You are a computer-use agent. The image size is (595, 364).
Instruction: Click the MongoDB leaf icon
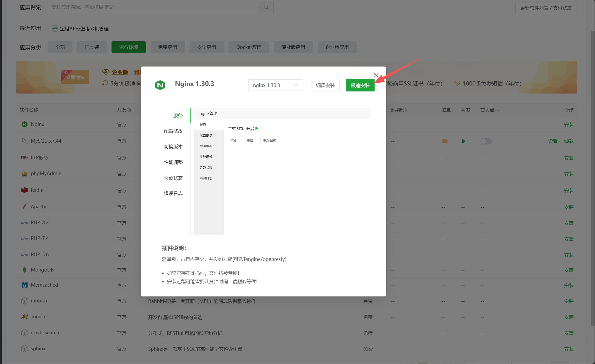(x=24, y=270)
